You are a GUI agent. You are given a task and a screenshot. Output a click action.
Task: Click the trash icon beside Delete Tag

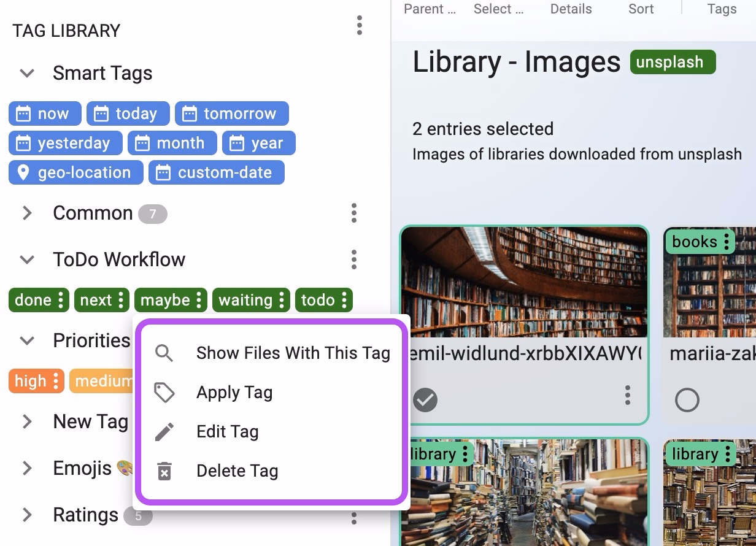pos(164,471)
